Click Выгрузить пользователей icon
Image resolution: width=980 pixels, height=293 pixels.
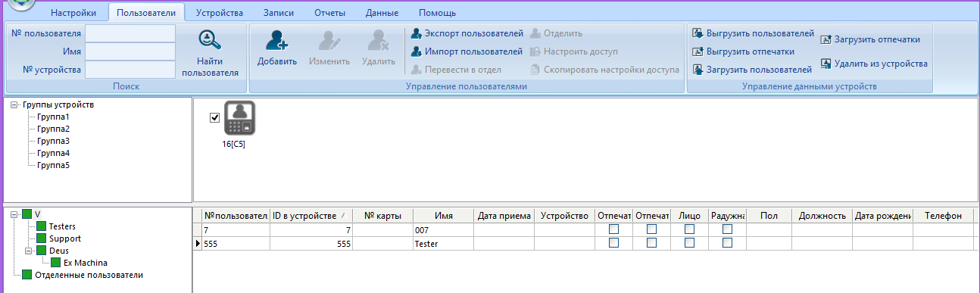click(698, 33)
